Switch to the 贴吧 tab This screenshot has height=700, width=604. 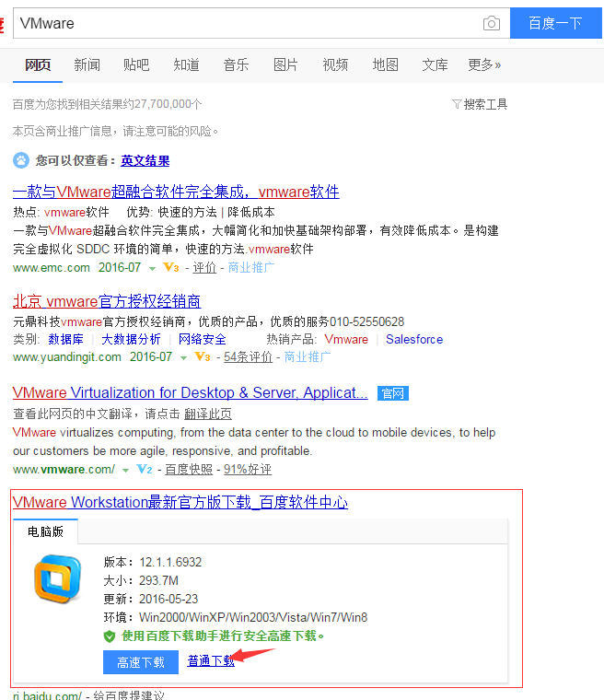(136, 65)
